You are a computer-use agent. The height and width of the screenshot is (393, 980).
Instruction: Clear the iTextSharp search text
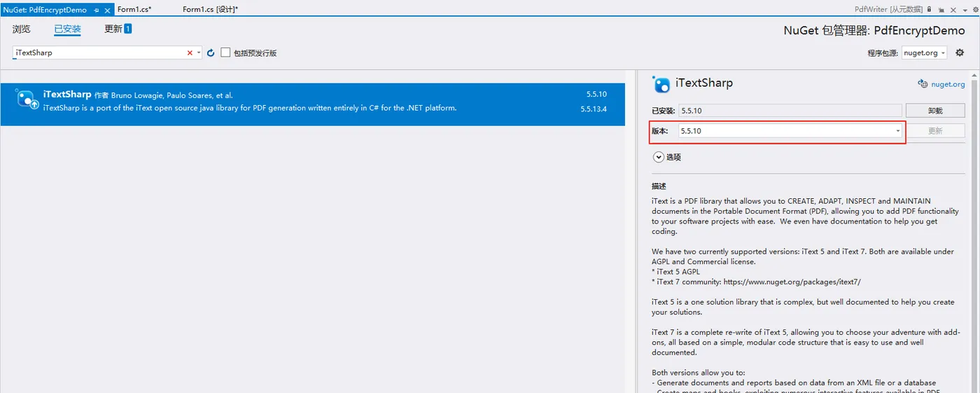coord(189,53)
